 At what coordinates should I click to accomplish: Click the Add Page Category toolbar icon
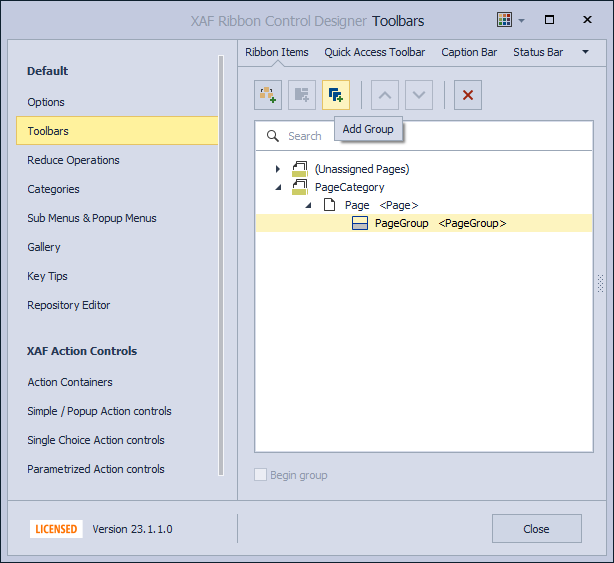click(x=268, y=95)
